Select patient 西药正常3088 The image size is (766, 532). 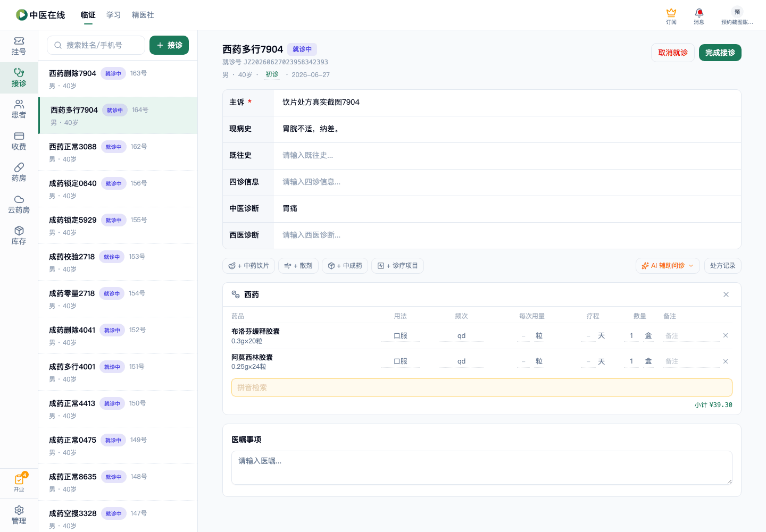point(118,152)
